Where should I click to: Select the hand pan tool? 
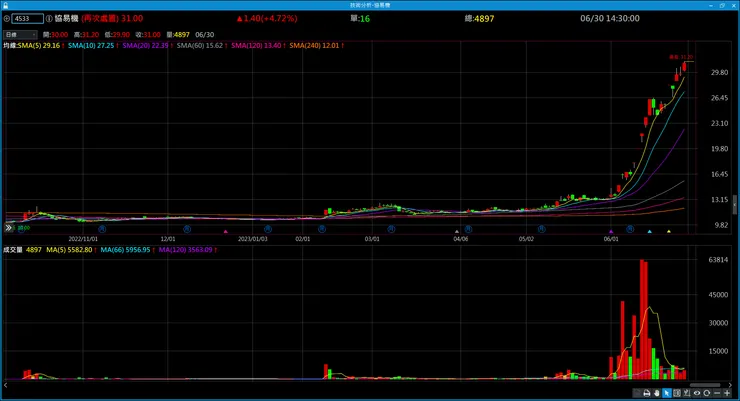tap(656, 393)
